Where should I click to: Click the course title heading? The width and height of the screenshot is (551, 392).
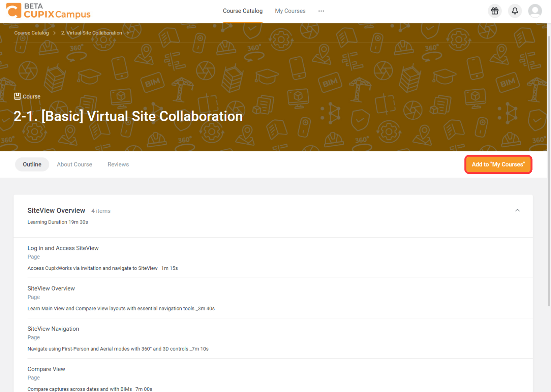coord(128,116)
